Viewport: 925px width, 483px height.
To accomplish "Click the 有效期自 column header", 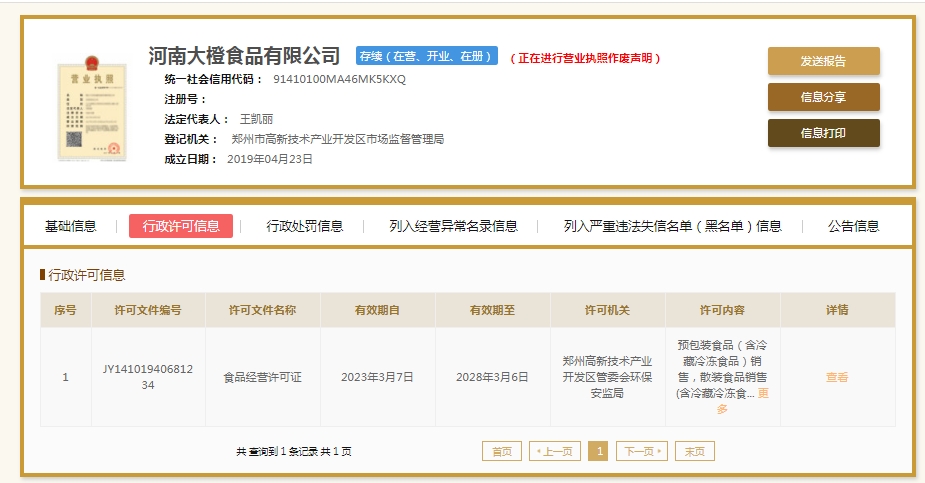I will click(x=378, y=310).
